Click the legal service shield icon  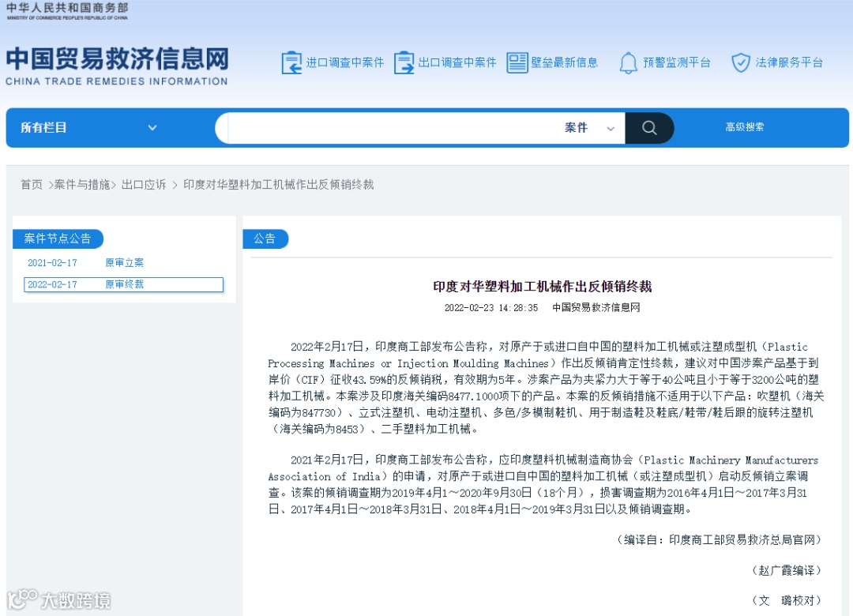[740, 62]
